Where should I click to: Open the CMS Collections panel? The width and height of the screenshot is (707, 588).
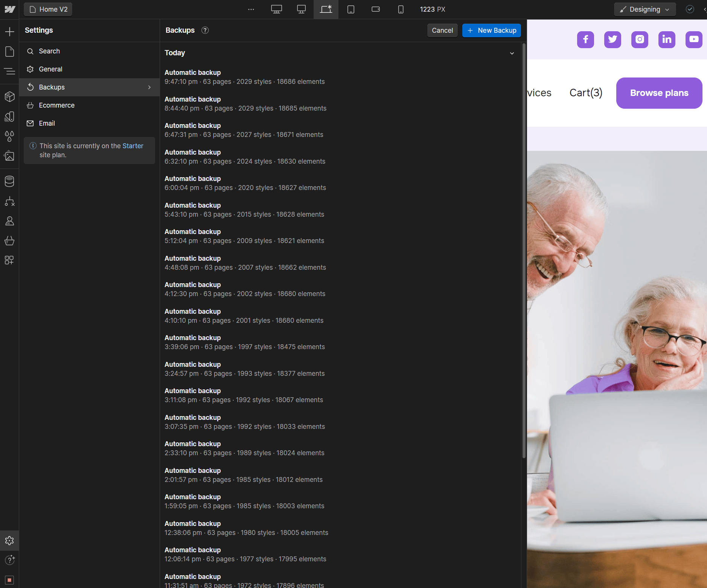point(9,181)
